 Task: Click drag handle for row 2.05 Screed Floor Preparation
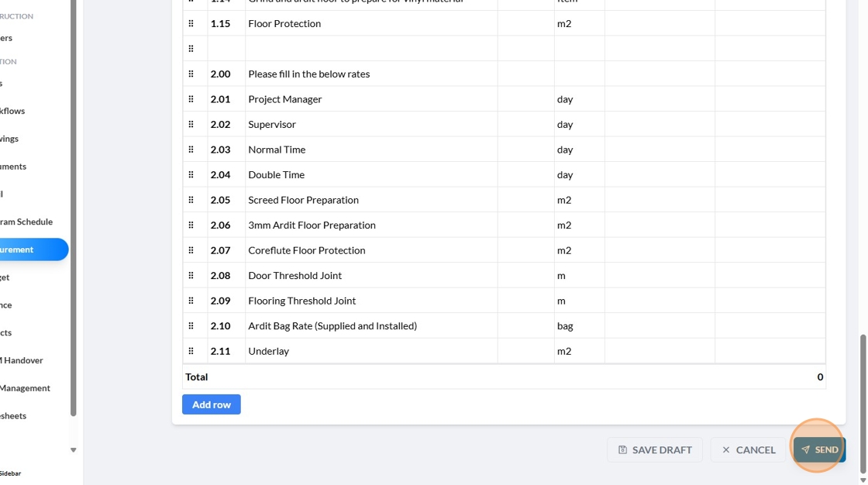click(x=191, y=200)
